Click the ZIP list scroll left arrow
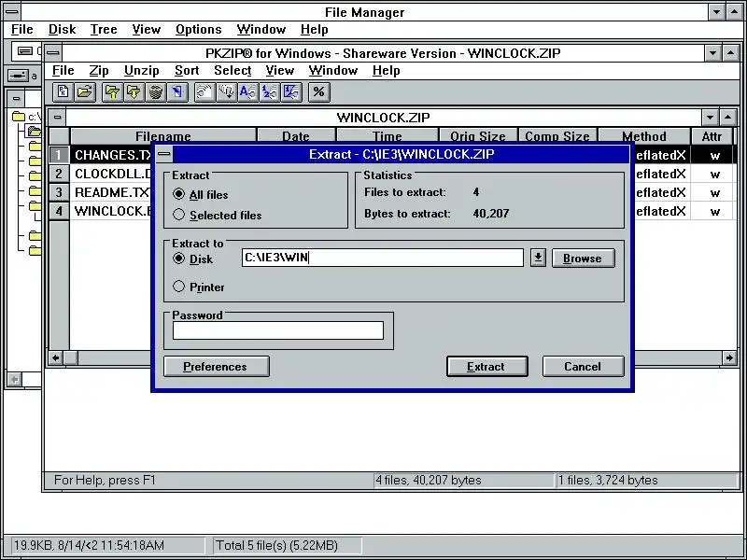This screenshot has width=747, height=560. 56,357
